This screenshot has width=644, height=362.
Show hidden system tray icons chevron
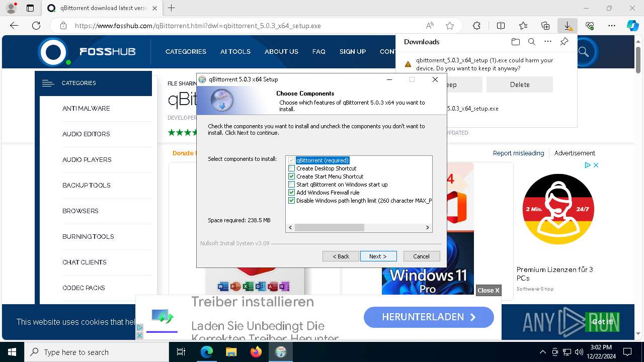click(x=542, y=352)
